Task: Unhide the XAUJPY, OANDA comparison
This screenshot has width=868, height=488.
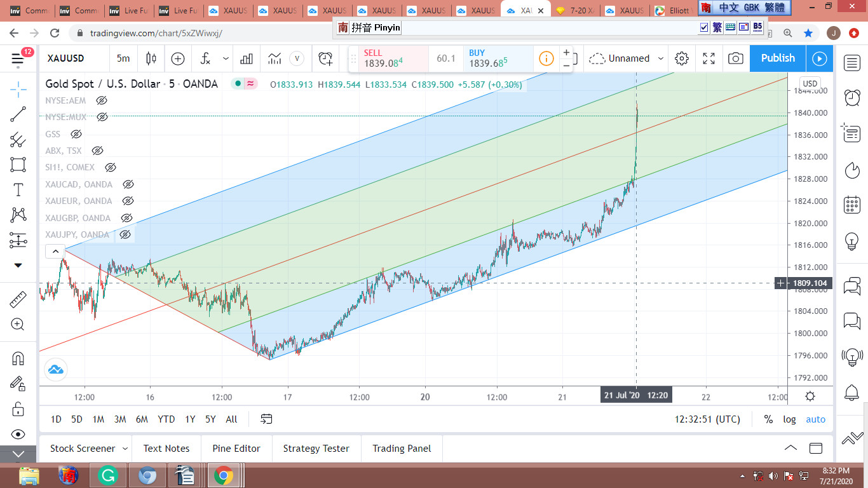Action: click(x=125, y=234)
